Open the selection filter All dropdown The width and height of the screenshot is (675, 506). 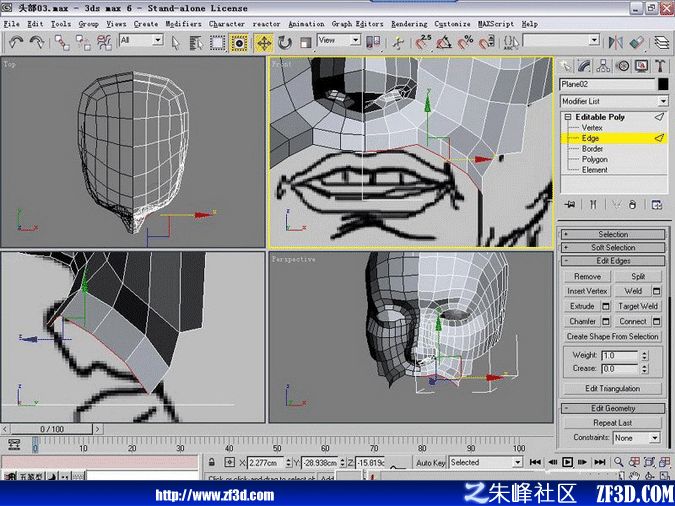(158, 40)
